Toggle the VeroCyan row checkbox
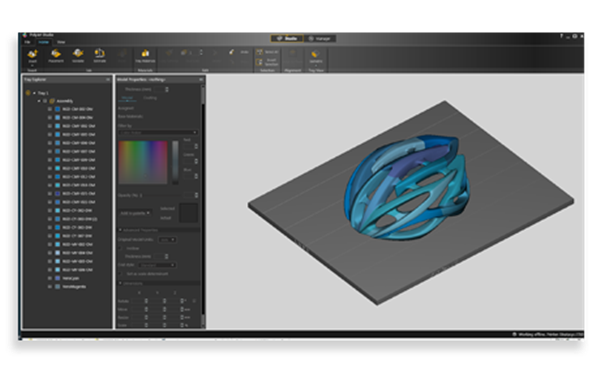600x390 pixels. tap(50, 278)
